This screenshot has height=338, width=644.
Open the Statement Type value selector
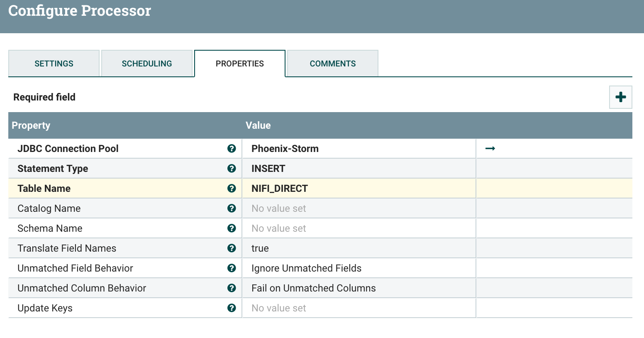[x=359, y=168]
